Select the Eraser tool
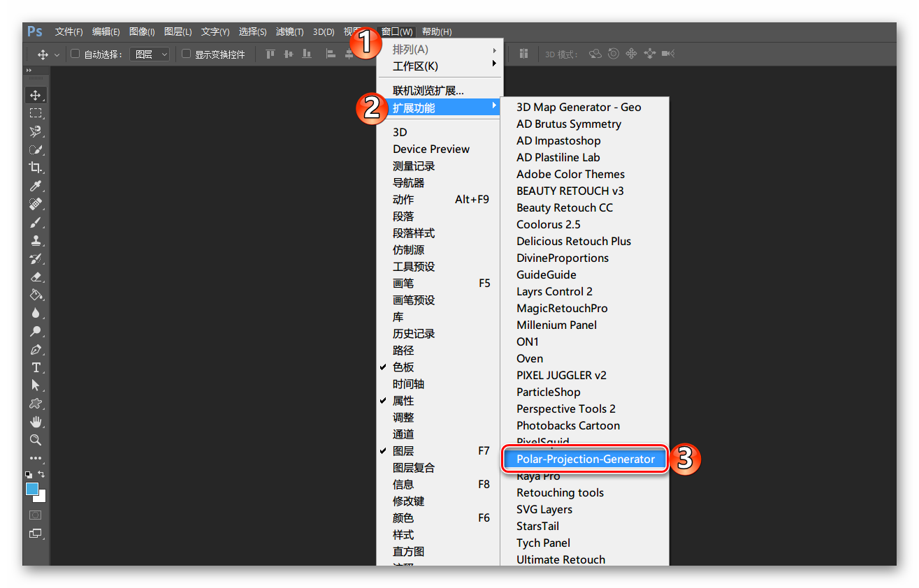 pos(36,277)
